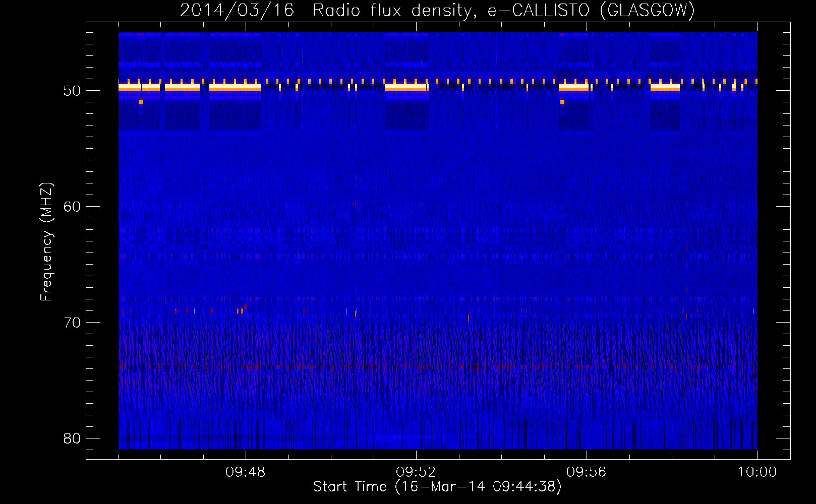This screenshot has width=816, height=504.
Task: Click the 09:56 time tick label
Action: click(587, 472)
